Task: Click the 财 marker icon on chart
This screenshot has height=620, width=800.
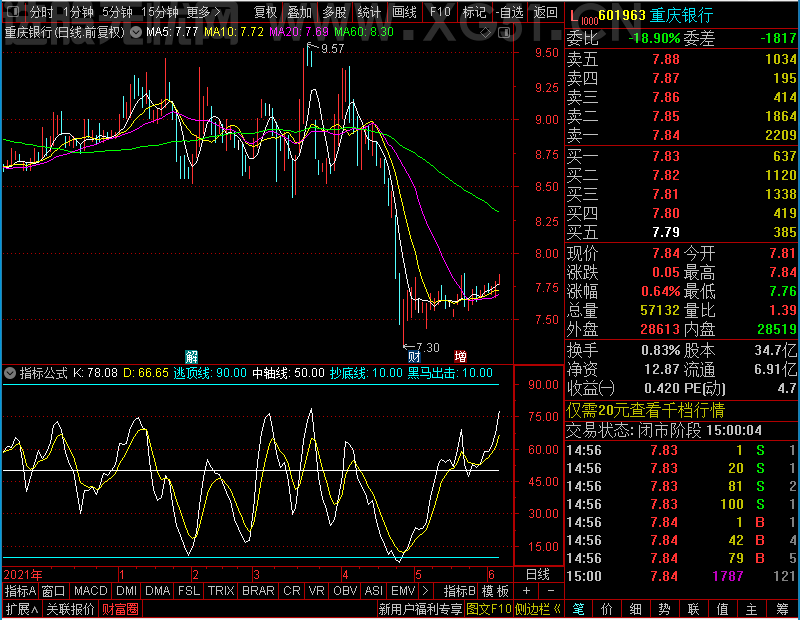Action: pyautogui.click(x=414, y=356)
